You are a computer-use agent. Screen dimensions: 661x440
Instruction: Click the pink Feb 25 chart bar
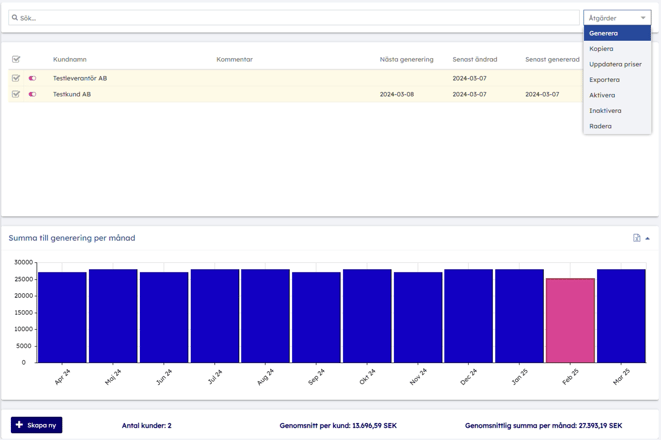[x=570, y=320]
